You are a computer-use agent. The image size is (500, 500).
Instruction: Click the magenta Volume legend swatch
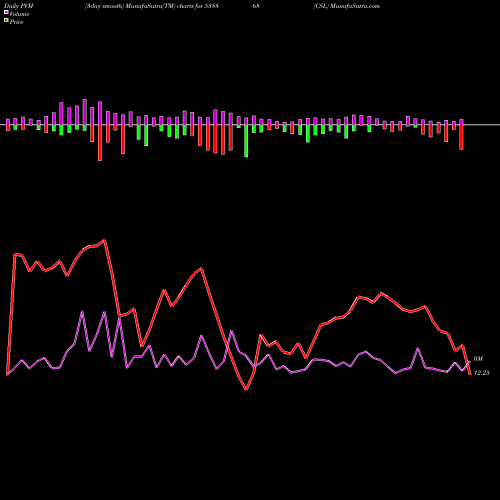tap(6, 12)
